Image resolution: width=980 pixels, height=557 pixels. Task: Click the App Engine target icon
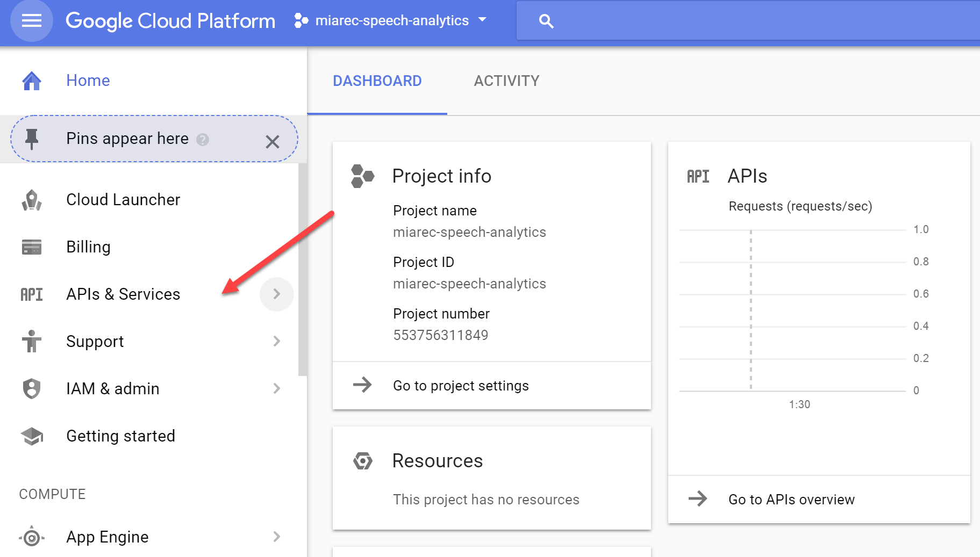click(32, 537)
